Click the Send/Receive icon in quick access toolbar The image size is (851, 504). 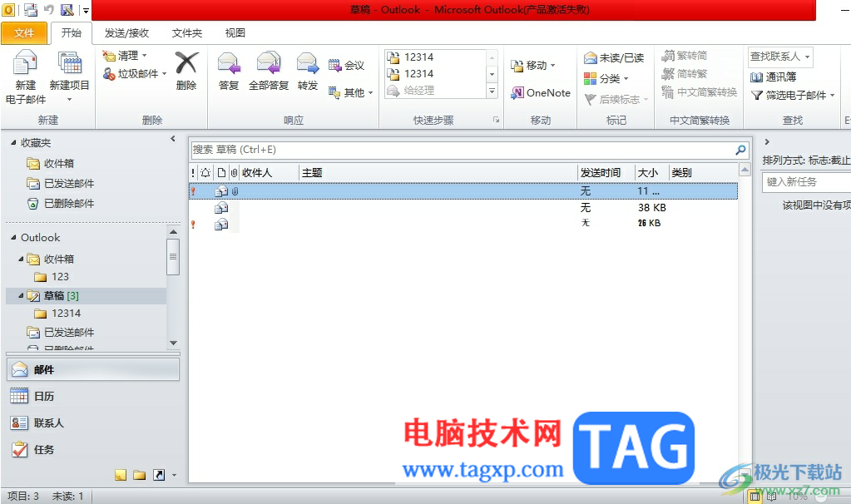pyautogui.click(x=31, y=9)
